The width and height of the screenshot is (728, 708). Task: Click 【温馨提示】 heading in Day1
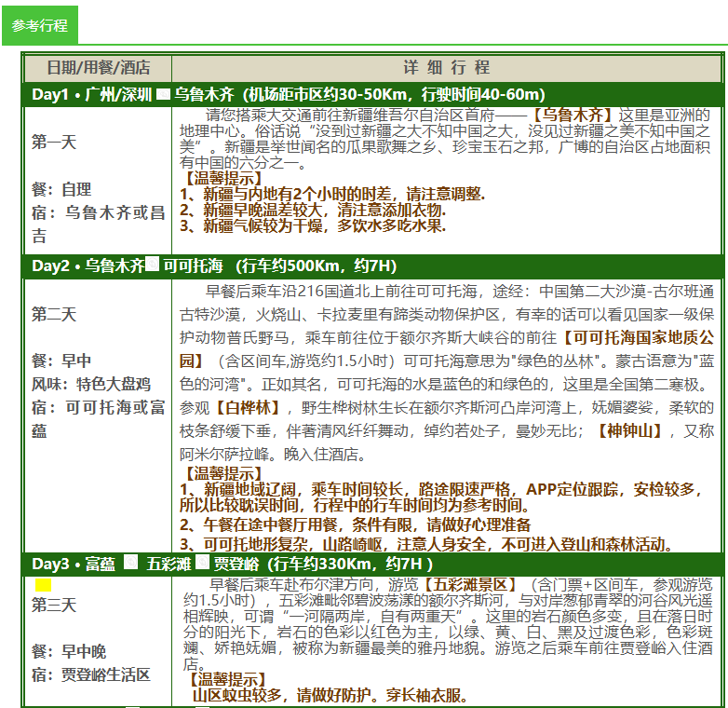(x=224, y=178)
